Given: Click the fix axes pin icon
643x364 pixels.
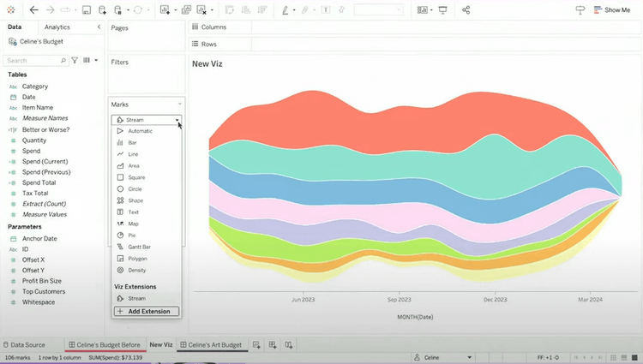Looking at the screenshot, I should tap(341, 10).
